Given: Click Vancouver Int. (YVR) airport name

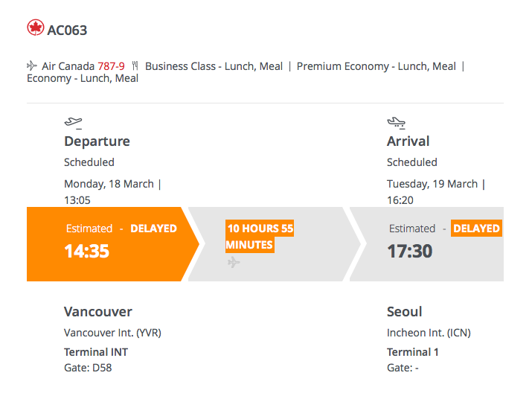Looking at the screenshot, I should tap(112, 333).
